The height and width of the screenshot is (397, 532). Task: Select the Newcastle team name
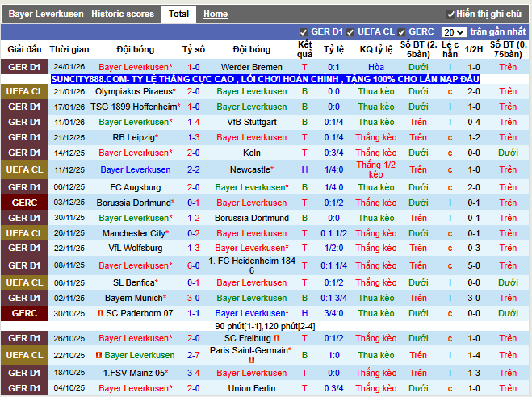coord(250,169)
